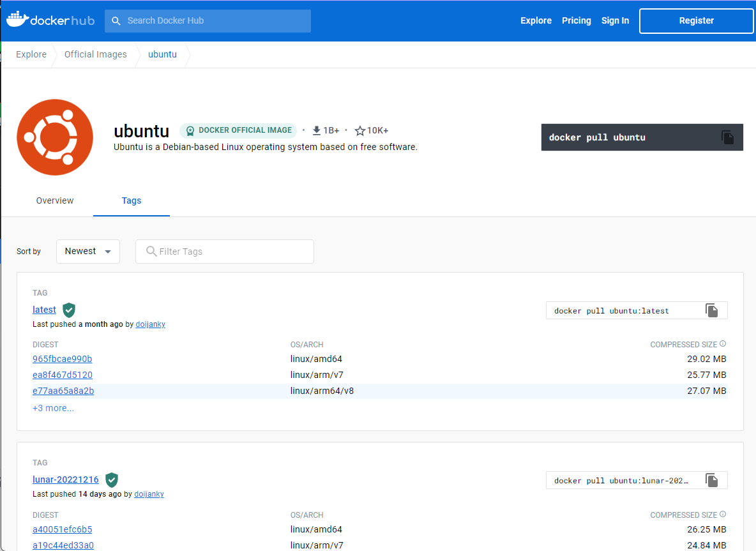Click Sign In
The image size is (756, 551).
615,20
